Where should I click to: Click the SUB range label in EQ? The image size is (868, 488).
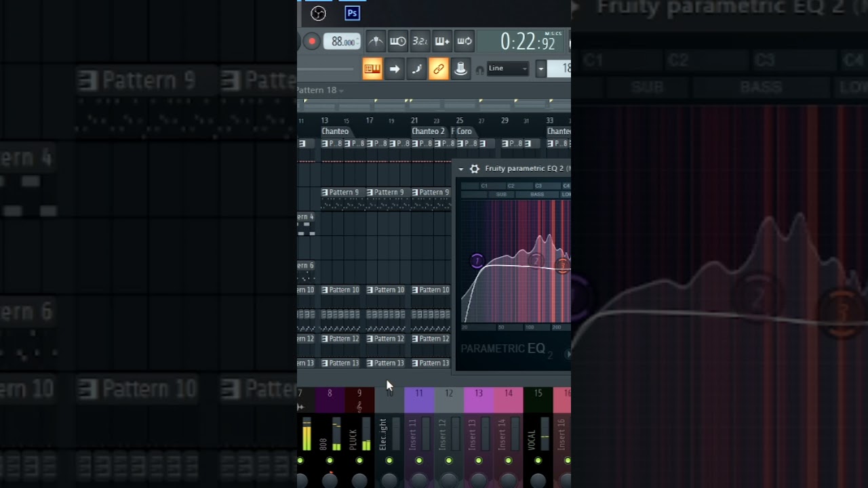[501, 195]
